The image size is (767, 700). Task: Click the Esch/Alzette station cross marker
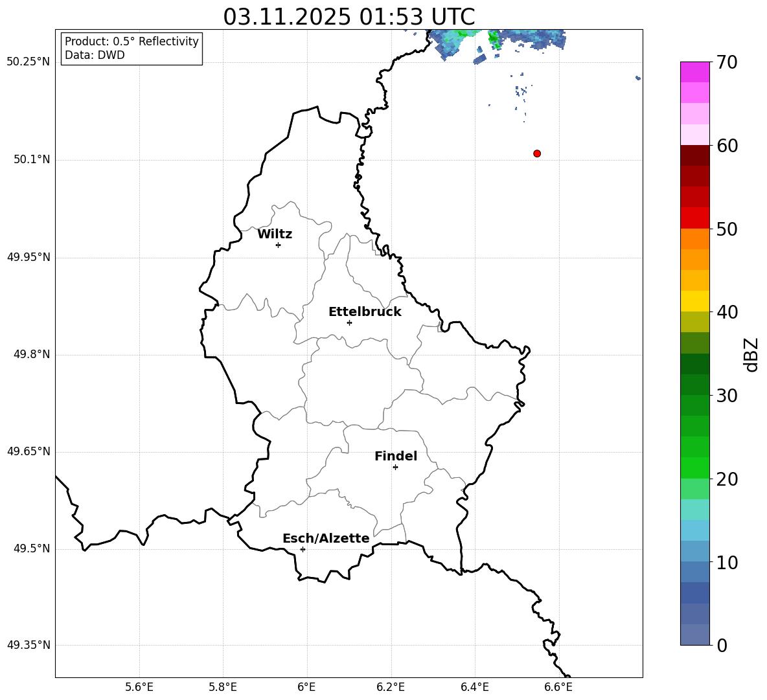coord(303,549)
